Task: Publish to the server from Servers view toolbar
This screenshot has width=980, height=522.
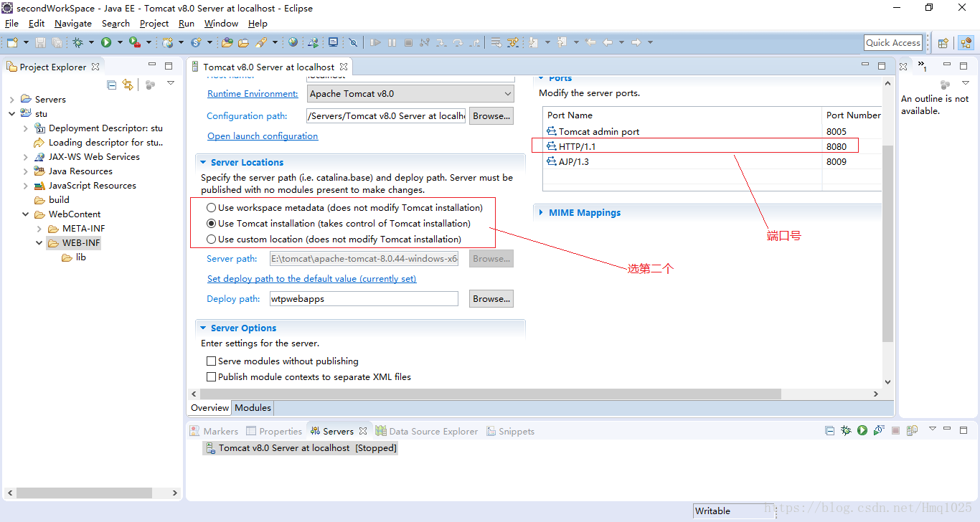Action: tap(912, 430)
